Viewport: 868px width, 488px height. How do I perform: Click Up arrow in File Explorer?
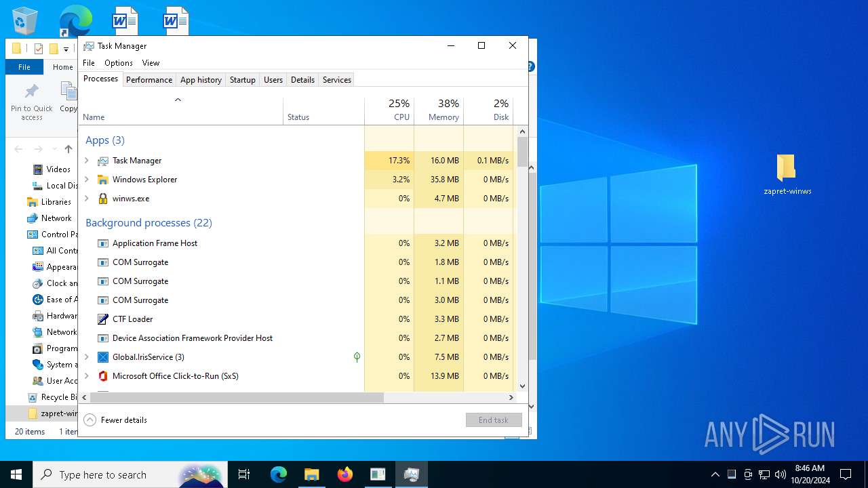click(68, 149)
